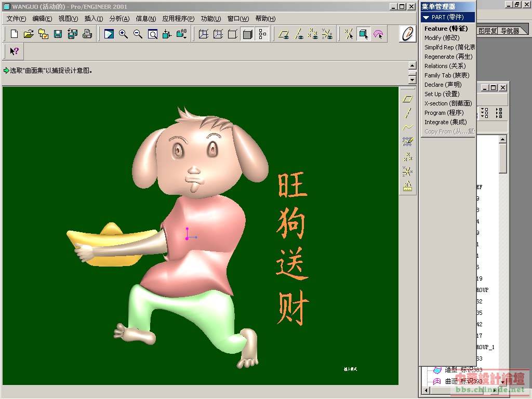Open the 插入(I) menu
This screenshot has width=532, height=399.
point(94,19)
